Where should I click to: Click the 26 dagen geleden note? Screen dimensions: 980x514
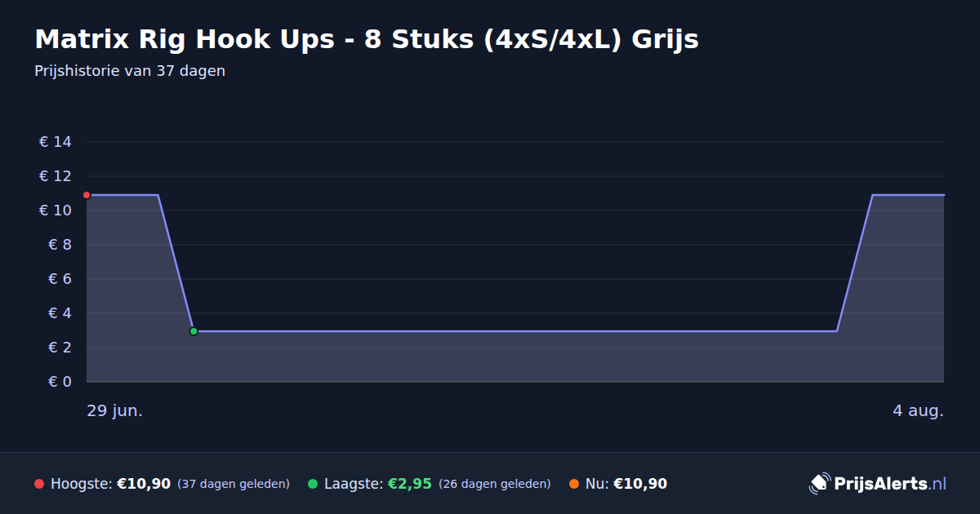(495, 484)
